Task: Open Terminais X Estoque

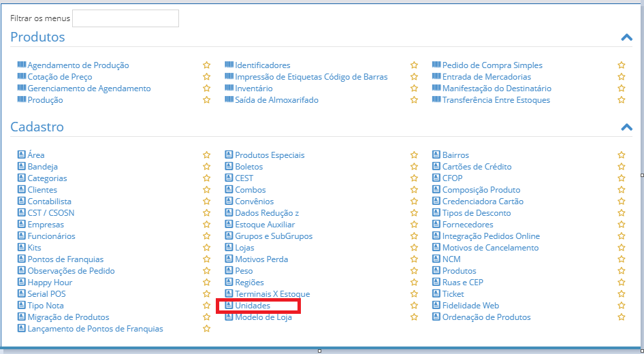Action: pos(272,294)
